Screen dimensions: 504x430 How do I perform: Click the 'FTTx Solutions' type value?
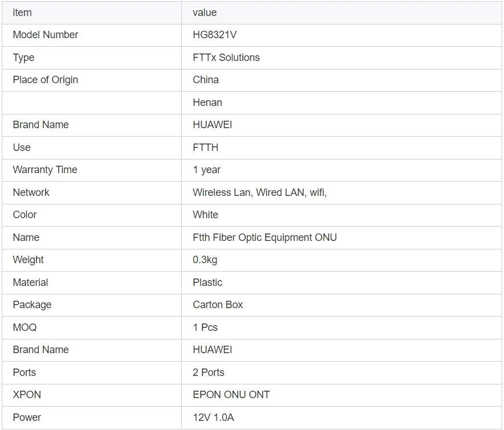click(x=226, y=58)
